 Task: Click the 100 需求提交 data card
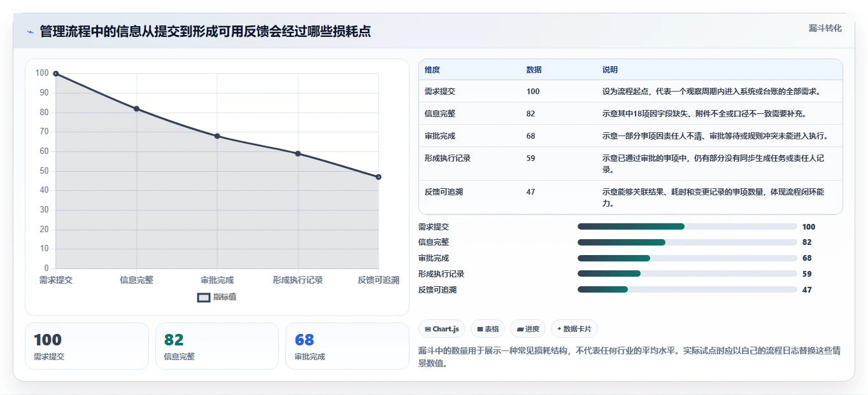tap(87, 346)
